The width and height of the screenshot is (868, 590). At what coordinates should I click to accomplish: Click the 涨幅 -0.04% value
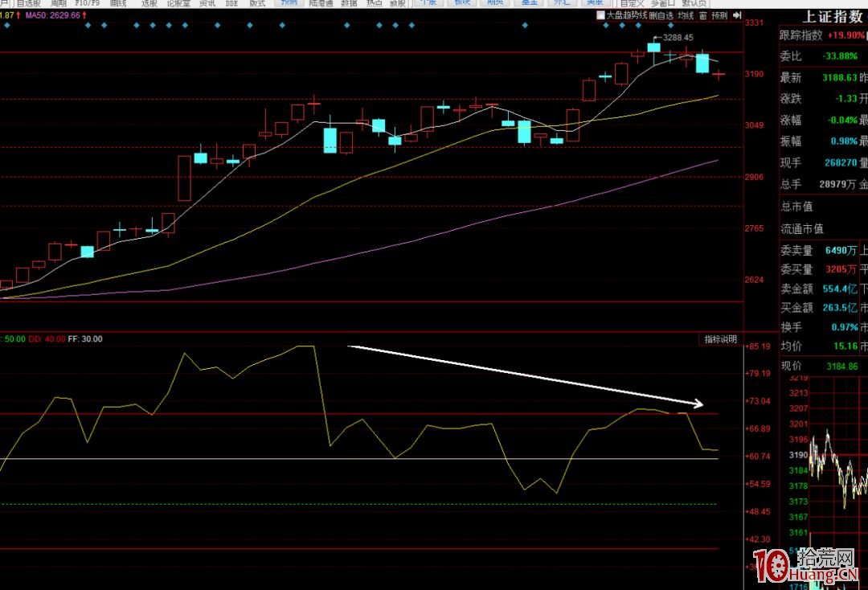[x=842, y=120]
